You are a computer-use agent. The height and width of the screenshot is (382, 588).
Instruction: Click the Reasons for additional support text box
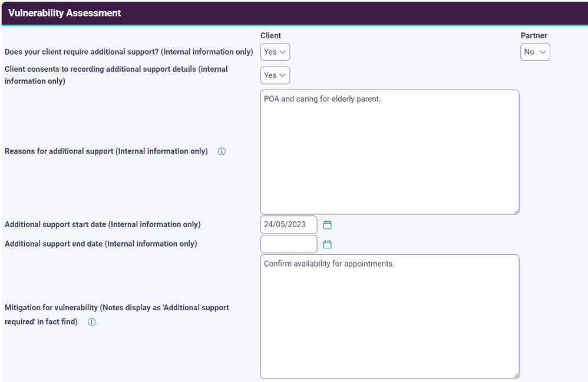tap(389, 152)
